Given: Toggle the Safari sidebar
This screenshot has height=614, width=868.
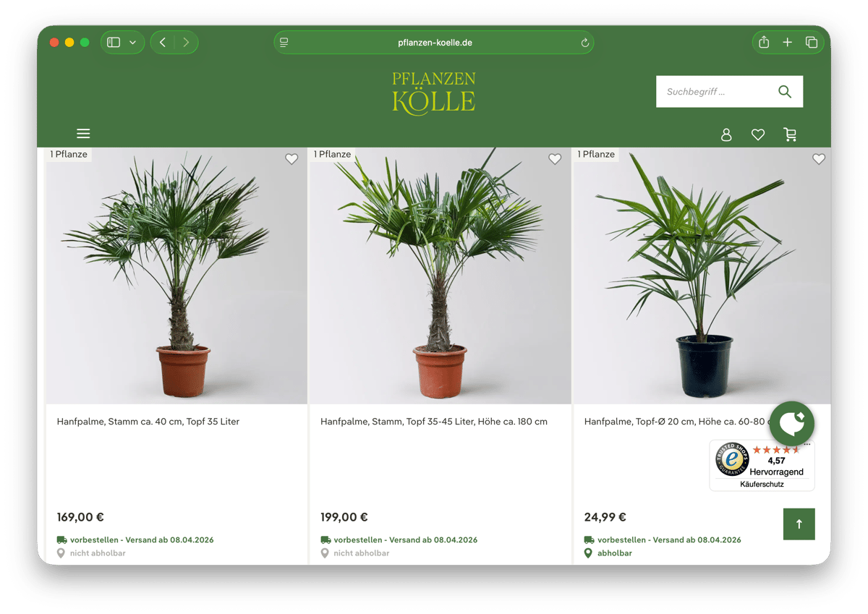Looking at the screenshot, I should (x=114, y=43).
